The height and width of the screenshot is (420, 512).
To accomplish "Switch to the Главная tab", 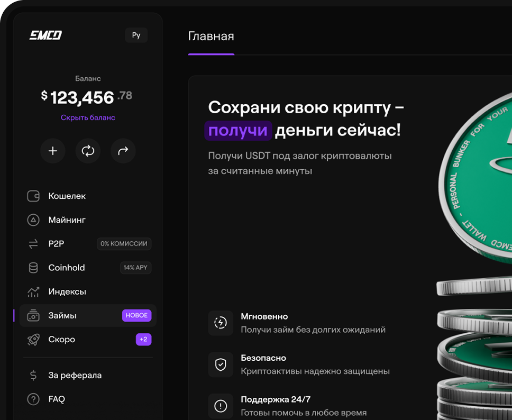I will pyautogui.click(x=211, y=36).
